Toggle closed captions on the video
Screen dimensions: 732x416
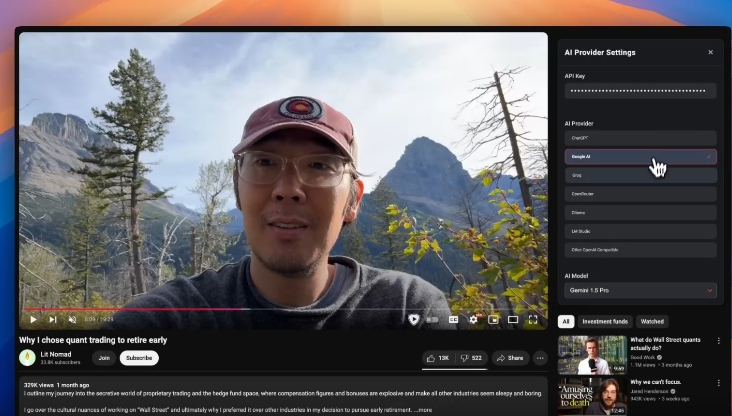(x=453, y=320)
